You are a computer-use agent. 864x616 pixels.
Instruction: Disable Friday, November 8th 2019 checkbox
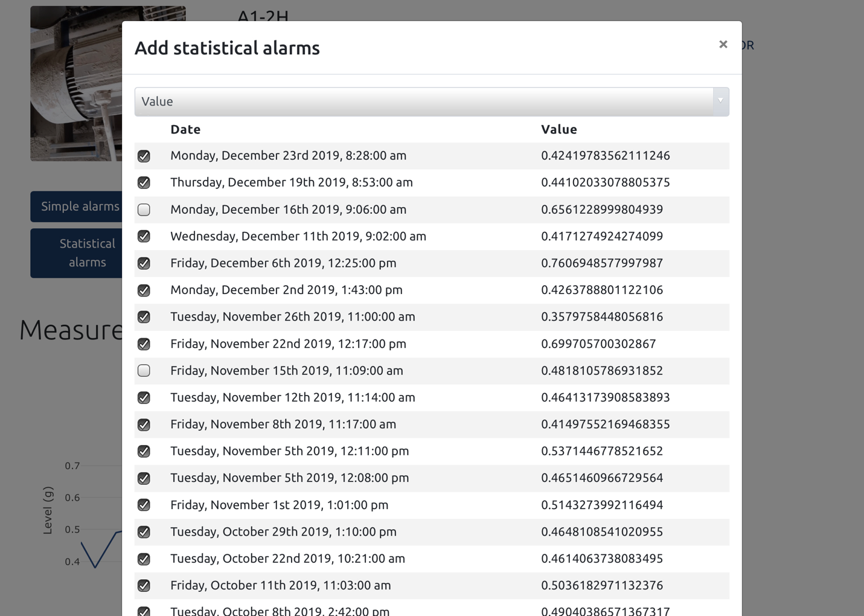144,424
